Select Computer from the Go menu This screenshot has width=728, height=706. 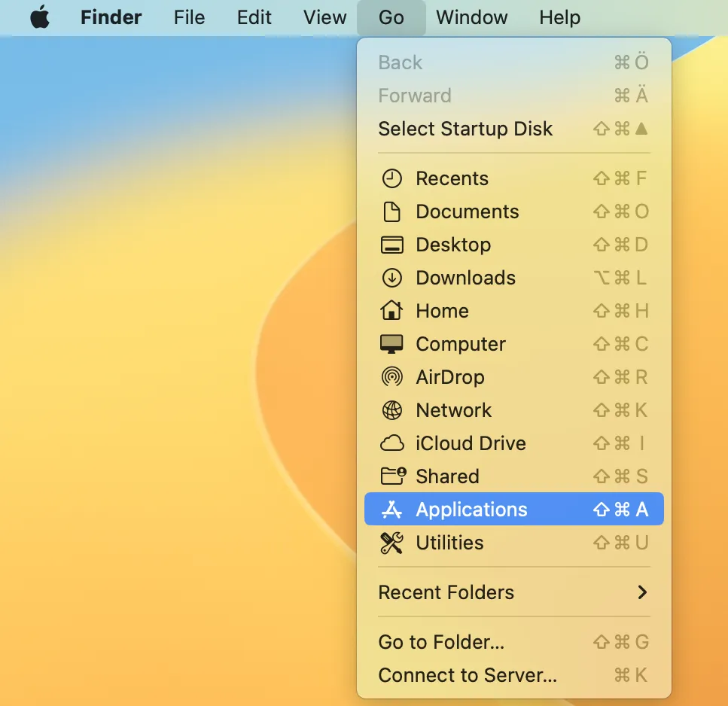pos(461,344)
